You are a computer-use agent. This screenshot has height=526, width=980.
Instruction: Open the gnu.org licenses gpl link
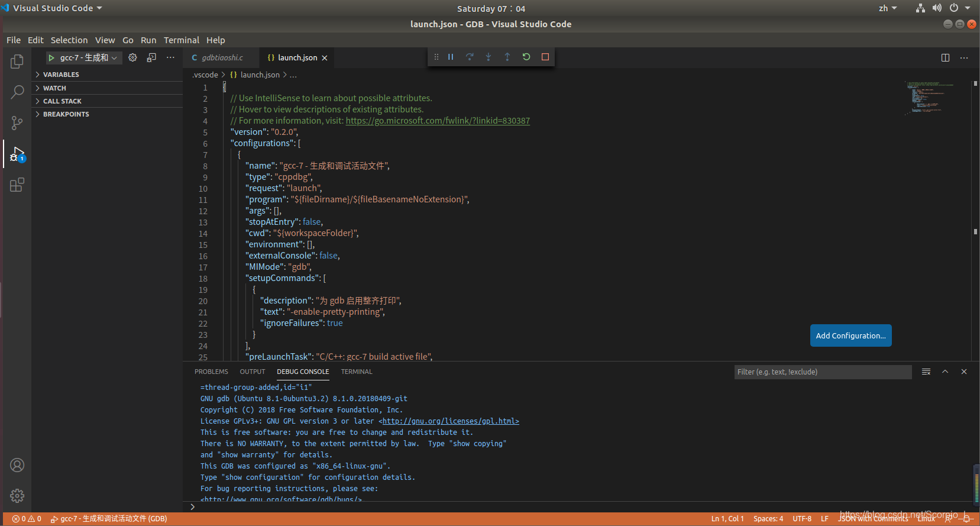coord(451,421)
